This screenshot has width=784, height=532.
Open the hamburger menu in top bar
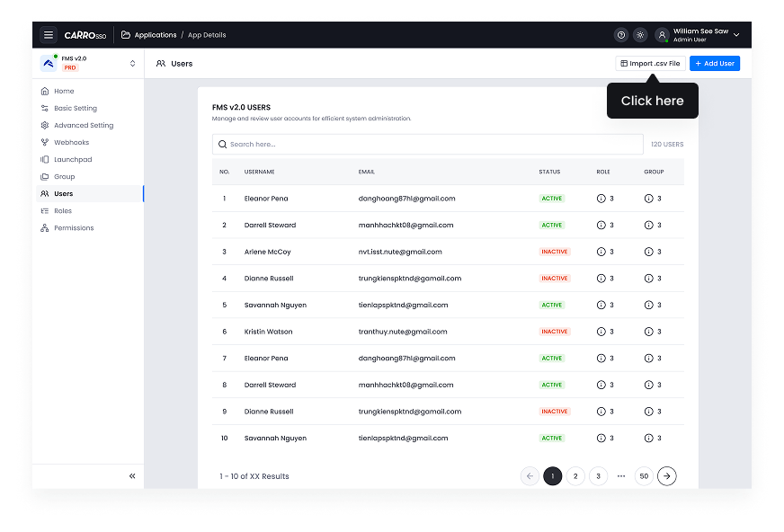pyautogui.click(x=49, y=35)
